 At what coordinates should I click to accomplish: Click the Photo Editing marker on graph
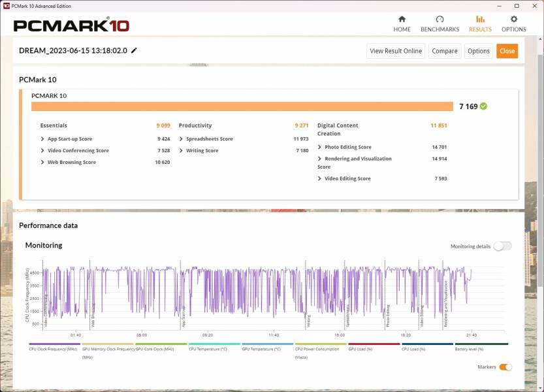388,316
